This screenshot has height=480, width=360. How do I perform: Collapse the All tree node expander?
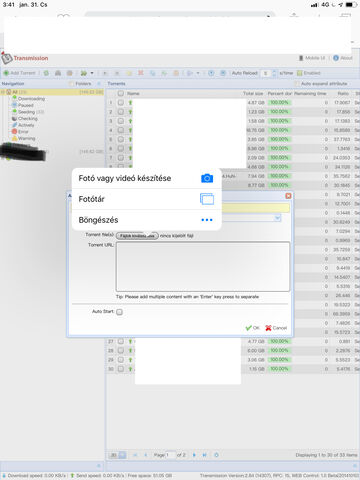point(3,92)
